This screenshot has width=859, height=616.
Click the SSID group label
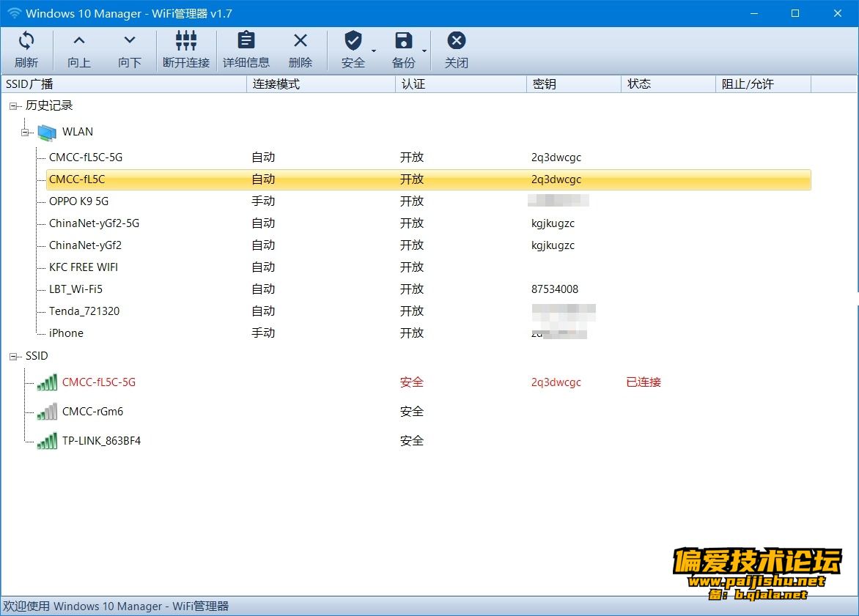37,356
